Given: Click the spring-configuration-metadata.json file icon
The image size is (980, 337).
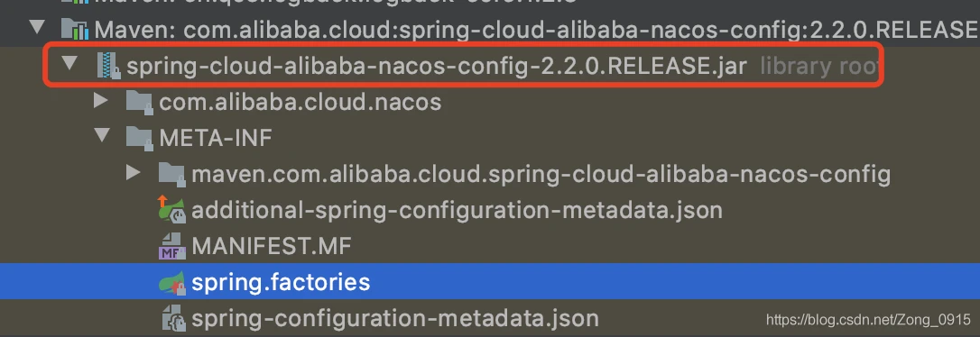Looking at the screenshot, I should point(171,318).
